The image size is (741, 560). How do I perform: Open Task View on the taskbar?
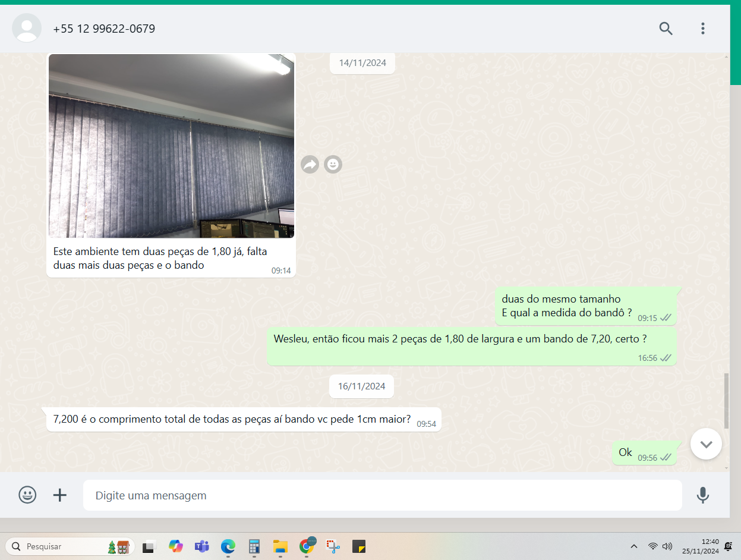(x=149, y=546)
